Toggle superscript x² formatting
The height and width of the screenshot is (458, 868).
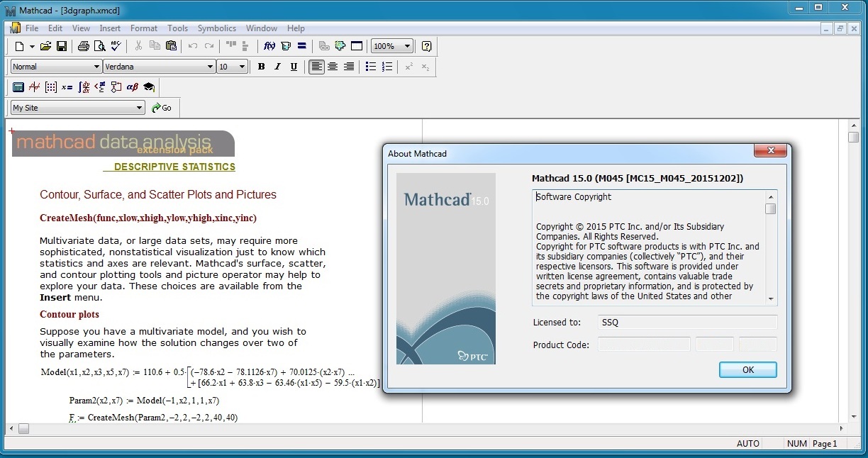pyautogui.click(x=409, y=67)
